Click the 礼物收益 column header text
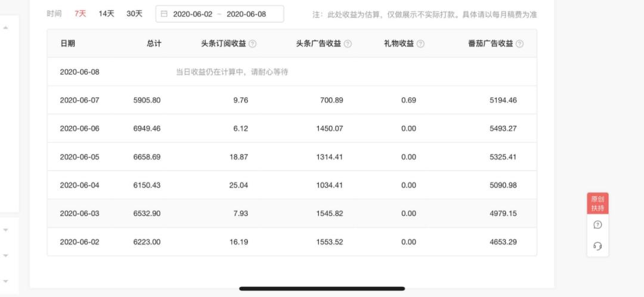This screenshot has height=297, width=644. [399, 44]
